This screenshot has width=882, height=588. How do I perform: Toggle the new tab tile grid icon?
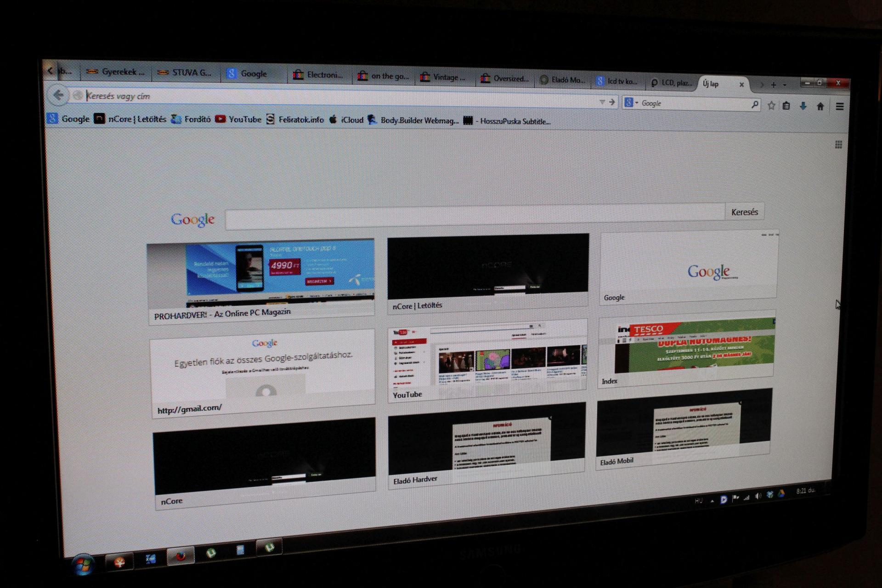tap(838, 145)
